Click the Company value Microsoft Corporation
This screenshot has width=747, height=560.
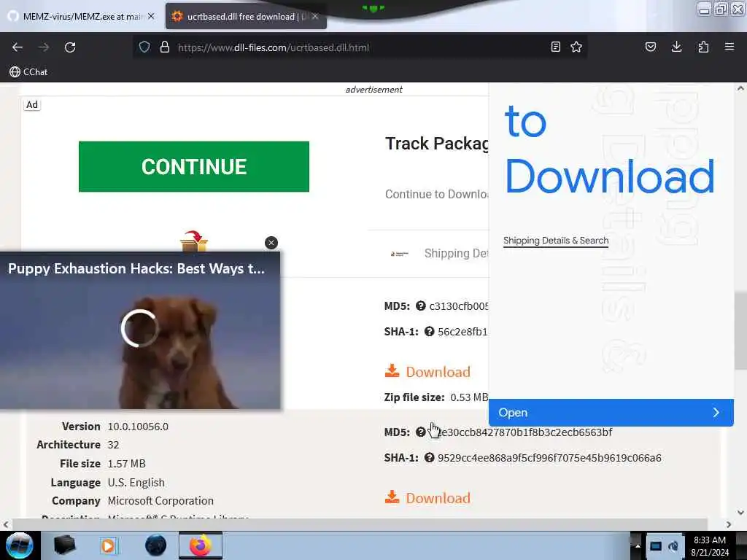coord(160,501)
